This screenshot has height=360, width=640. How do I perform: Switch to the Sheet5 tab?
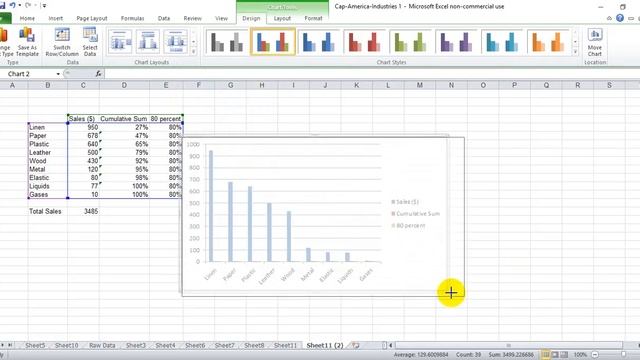[35, 345]
